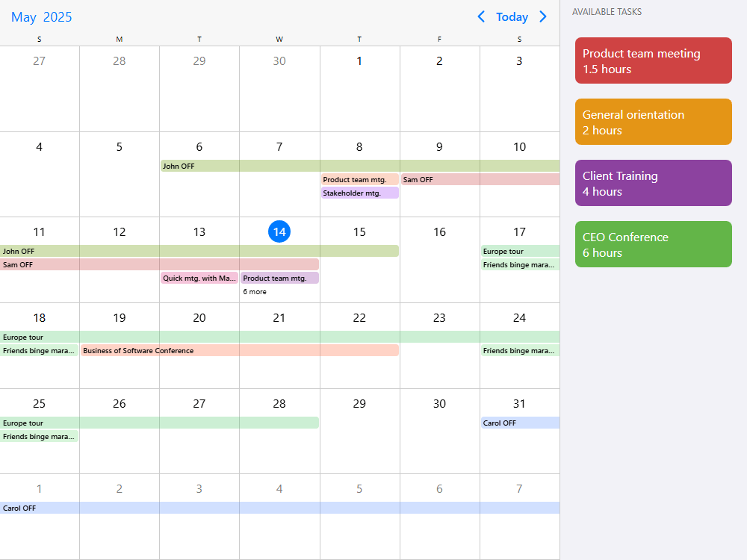Image resolution: width=747 pixels, height=560 pixels.
Task: Select date April 27 in previous month
Action: click(39, 61)
